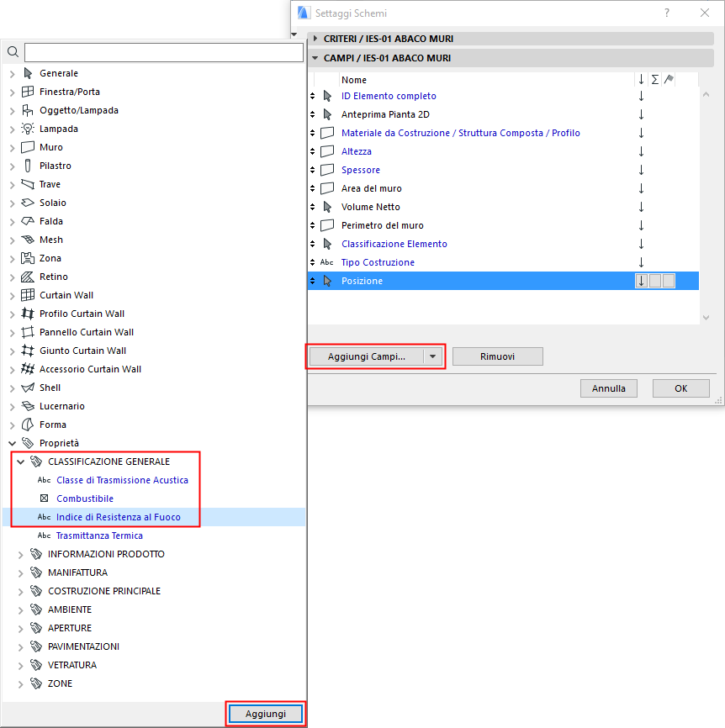Select the Combustibile property

[x=85, y=499]
